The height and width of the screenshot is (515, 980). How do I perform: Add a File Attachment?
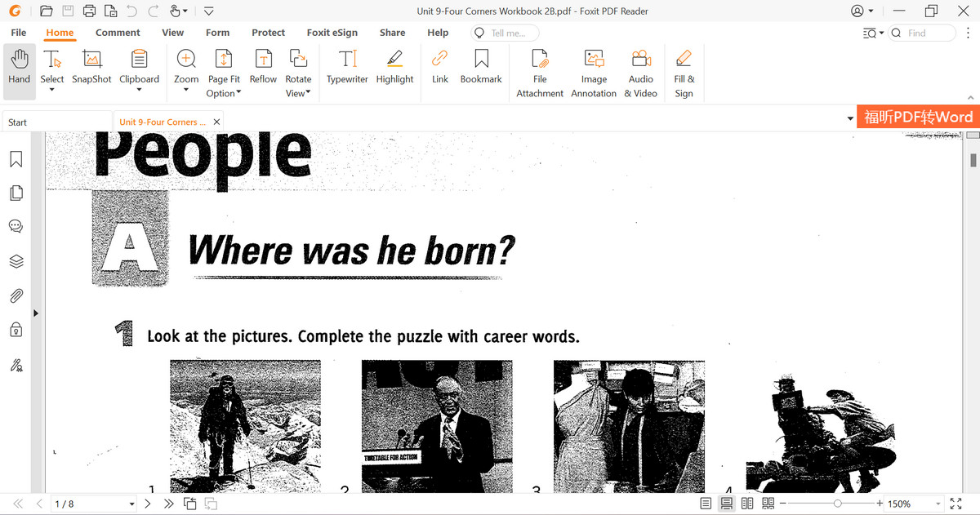[x=540, y=73]
